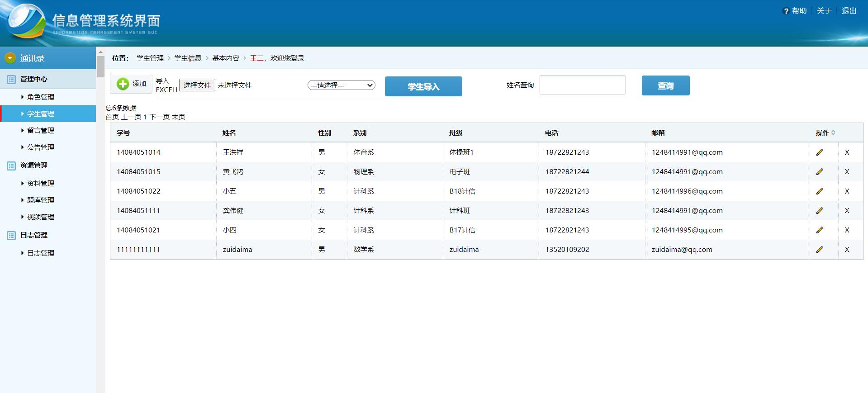Click the 姓名 column header
Image resolution: width=868 pixels, height=393 pixels.
pos(229,133)
